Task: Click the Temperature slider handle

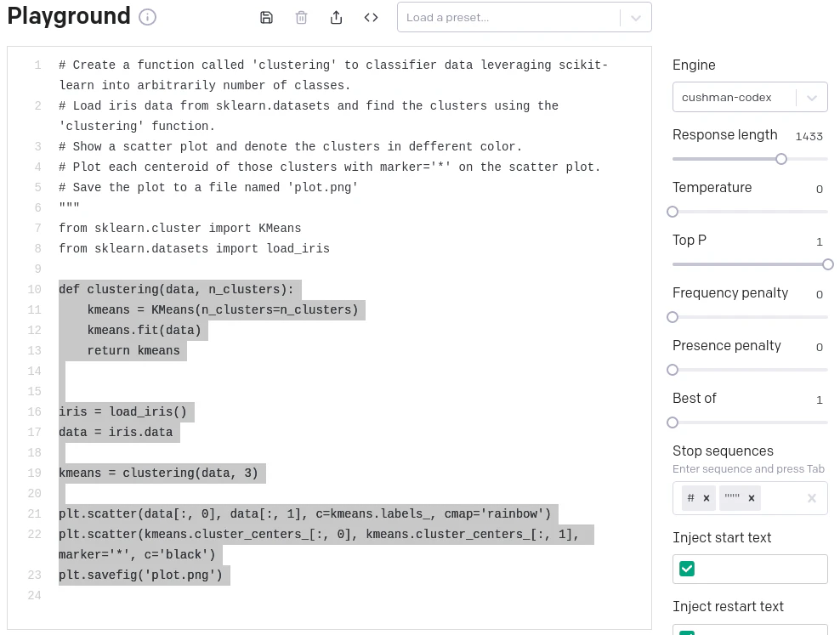Action: (x=673, y=212)
